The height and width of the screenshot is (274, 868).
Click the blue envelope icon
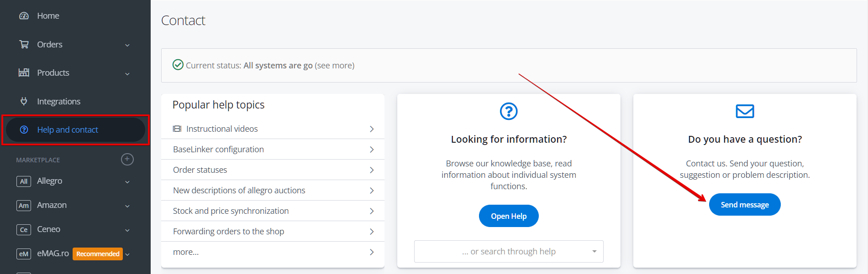point(745,111)
